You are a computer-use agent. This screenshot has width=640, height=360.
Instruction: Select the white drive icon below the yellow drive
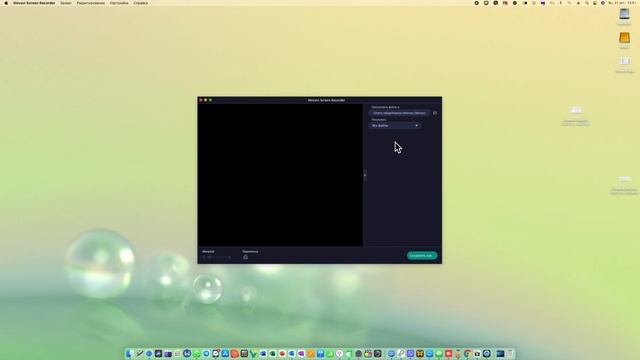coord(624,62)
